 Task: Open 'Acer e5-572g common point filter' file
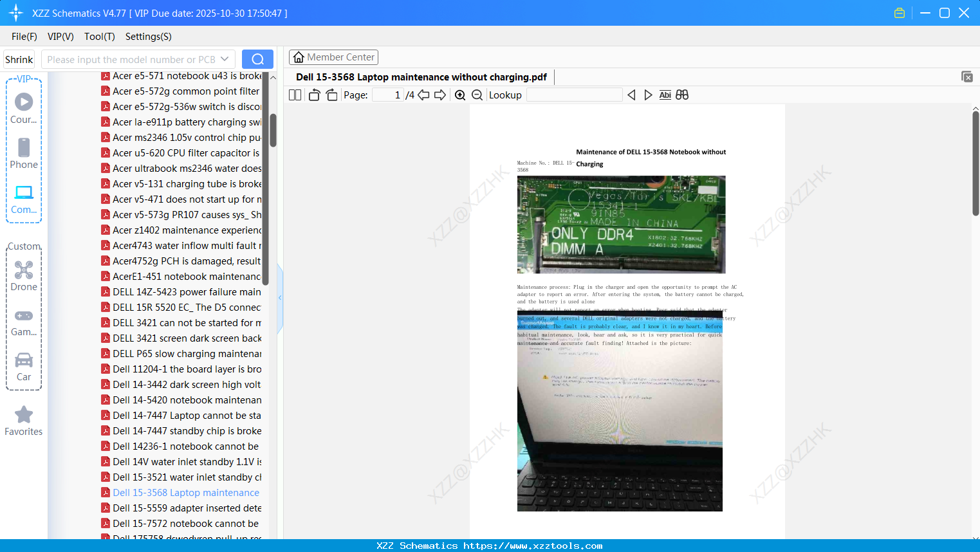coord(181,91)
